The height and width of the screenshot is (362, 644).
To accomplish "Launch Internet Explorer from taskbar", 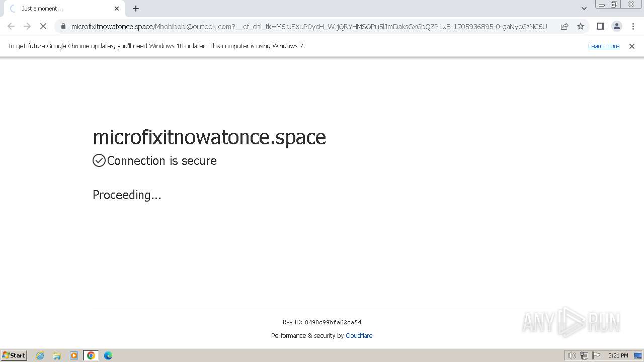I will tap(40, 355).
